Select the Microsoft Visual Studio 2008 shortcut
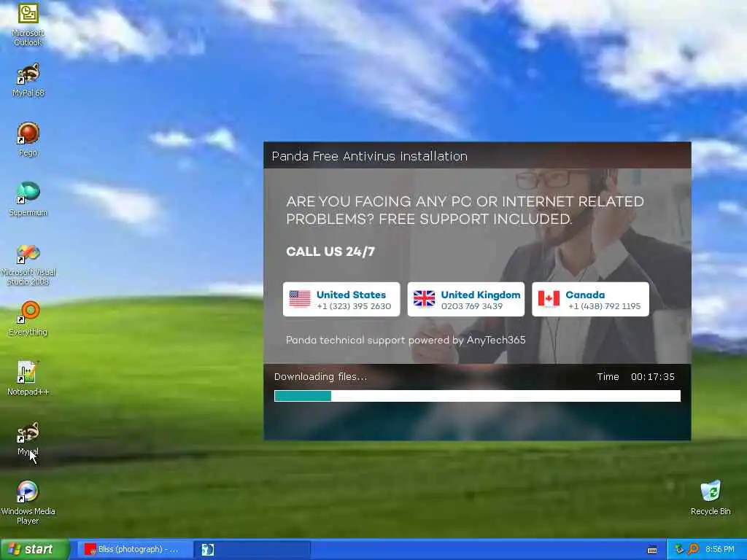 coord(28,263)
